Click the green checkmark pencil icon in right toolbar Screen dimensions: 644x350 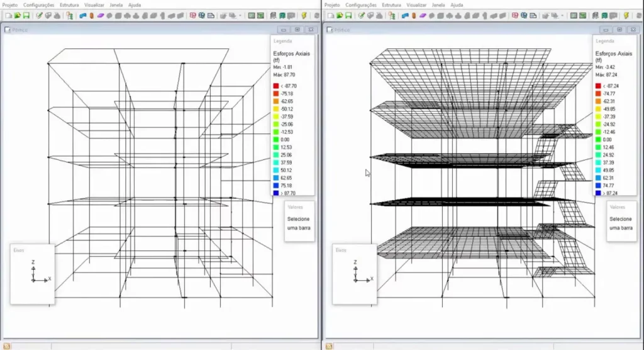pos(361,15)
